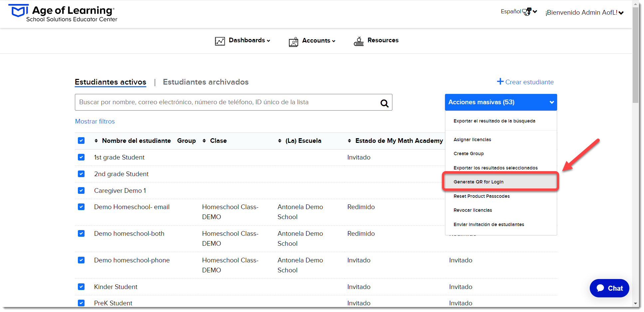Open the Resources page
Image resolution: width=644 pixels, height=312 pixels.
[383, 40]
